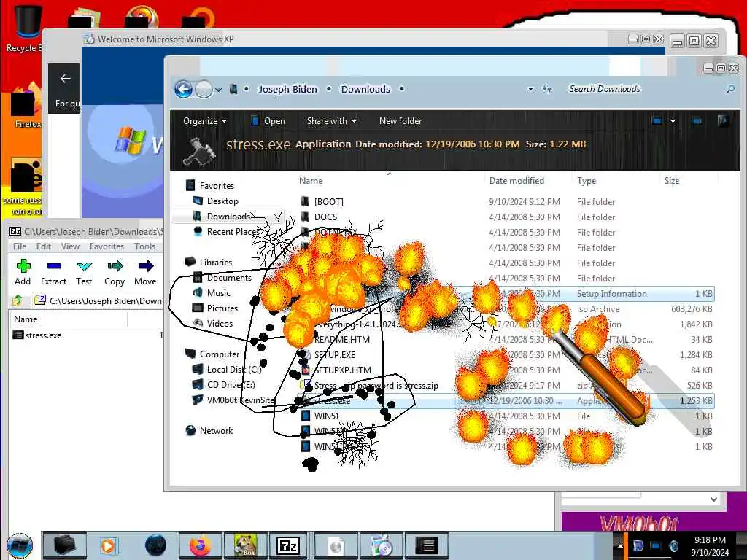The image size is (747, 560).
Task: Select Local Disk (C:) in navigation pane
Action: (228, 370)
